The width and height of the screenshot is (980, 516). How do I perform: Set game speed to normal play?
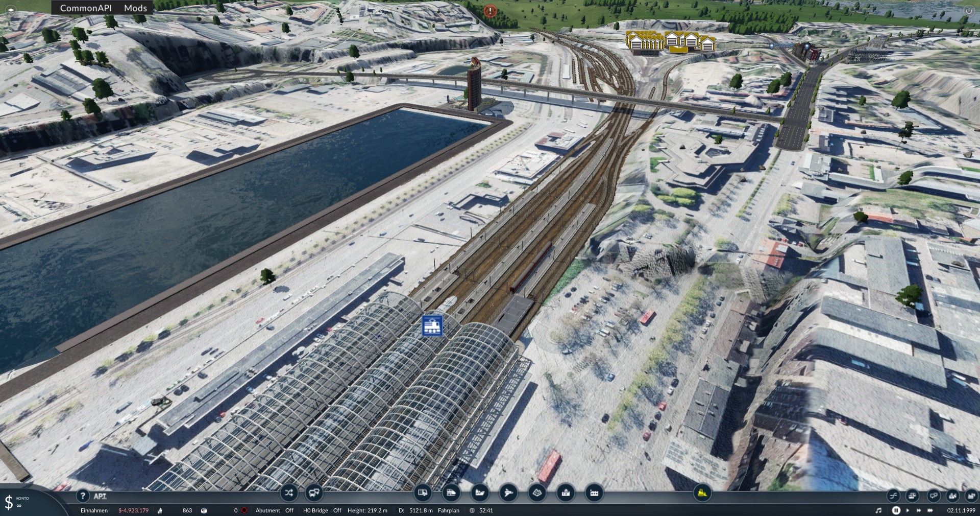point(908,510)
